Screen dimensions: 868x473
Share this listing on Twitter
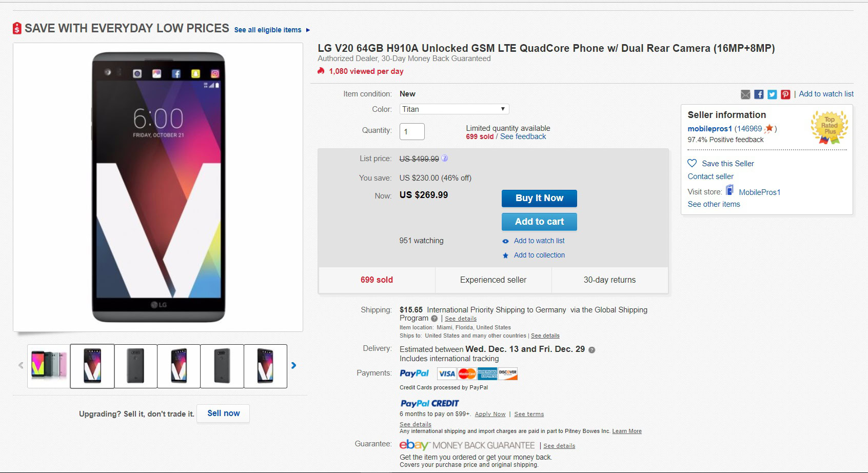click(772, 94)
